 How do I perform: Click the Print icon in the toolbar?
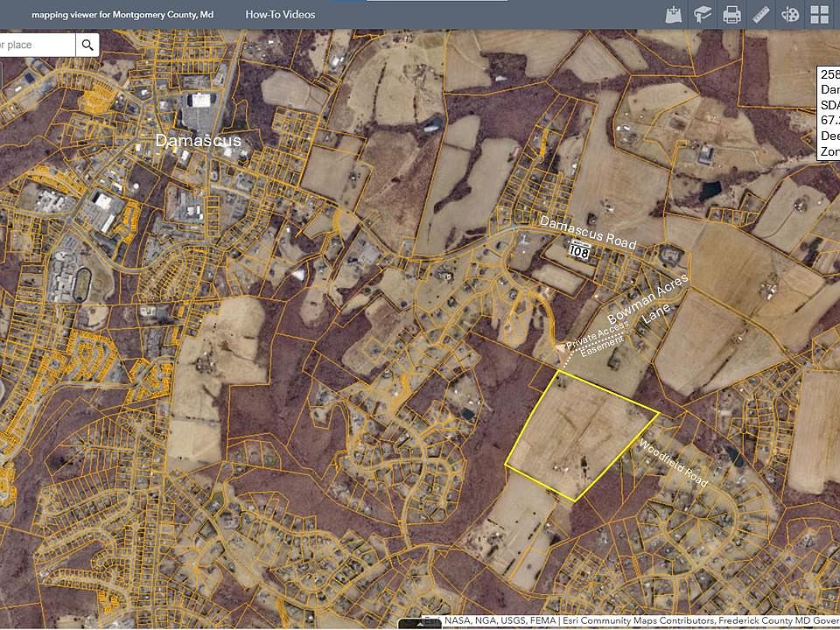731,14
